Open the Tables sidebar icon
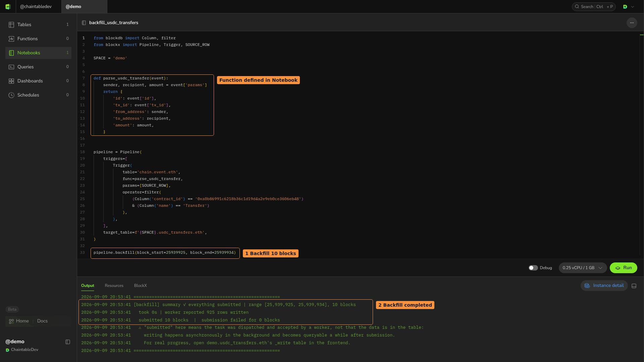The height and width of the screenshot is (362, 644). coord(11,25)
